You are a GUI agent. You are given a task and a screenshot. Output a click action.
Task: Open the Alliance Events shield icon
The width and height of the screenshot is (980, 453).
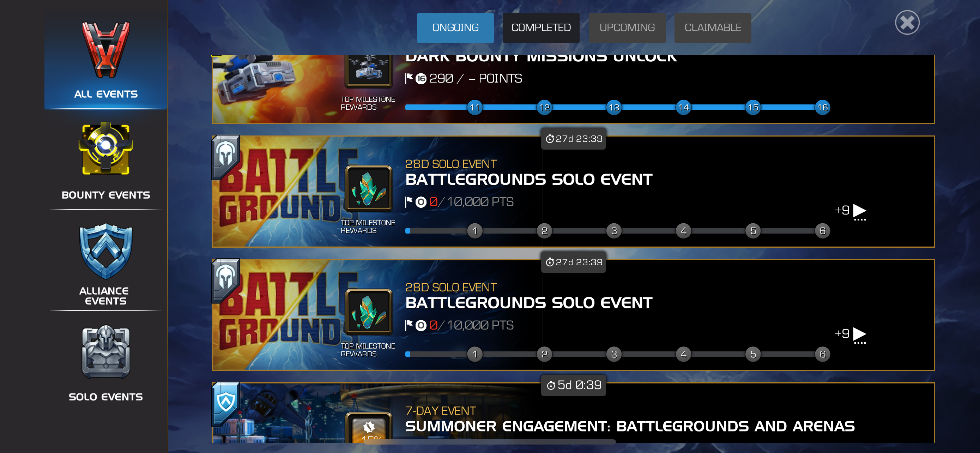[x=106, y=251]
